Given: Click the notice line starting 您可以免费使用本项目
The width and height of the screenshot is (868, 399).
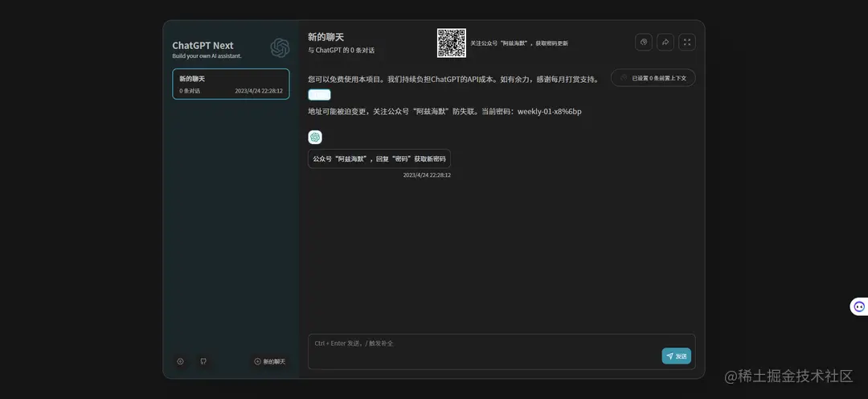Looking at the screenshot, I should [453, 80].
